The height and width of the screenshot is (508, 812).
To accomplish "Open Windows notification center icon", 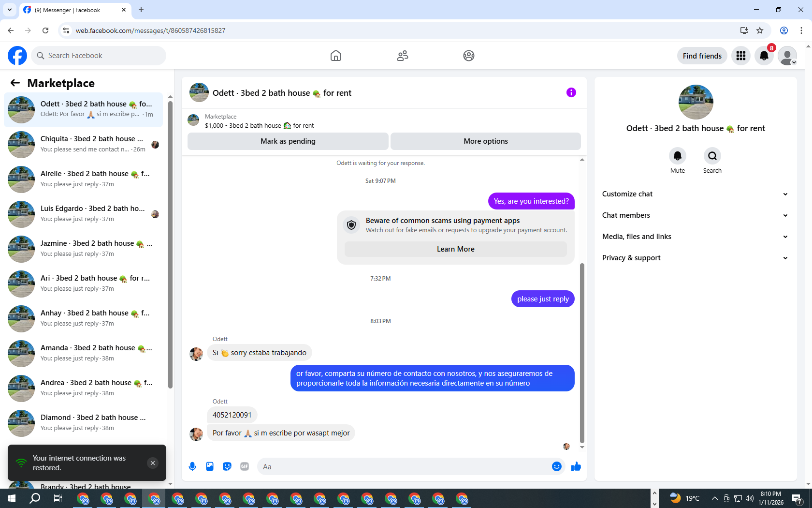I will pos(797,498).
